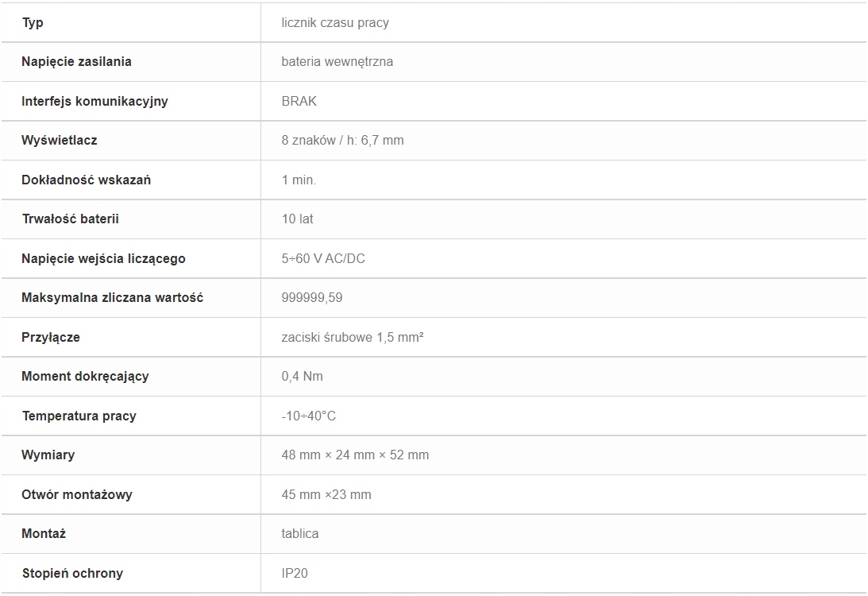Image resolution: width=868 pixels, height=596 pixels.
Task: Click the "Typ" row label
Action: coord(33,23)
